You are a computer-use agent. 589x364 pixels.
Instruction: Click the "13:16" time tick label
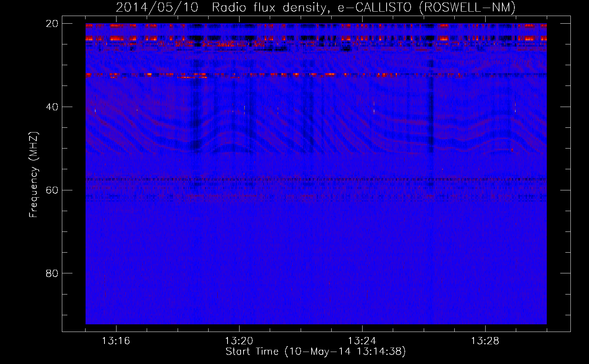coord(116,341)
